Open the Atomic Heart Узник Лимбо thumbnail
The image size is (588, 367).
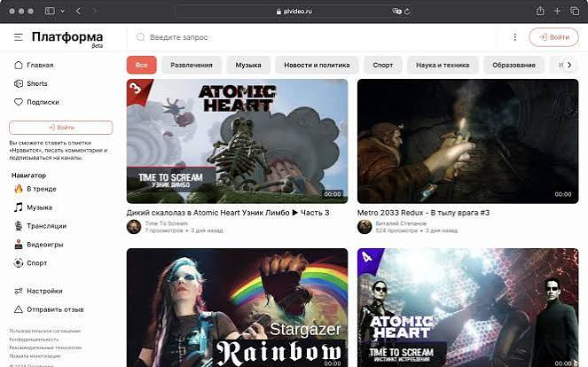237,141
